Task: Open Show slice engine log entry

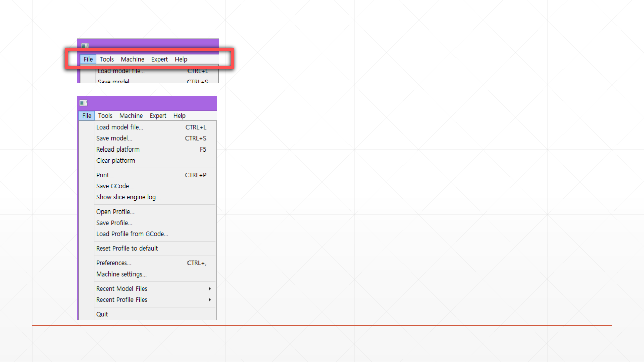Action: click(x=128, y=197)
